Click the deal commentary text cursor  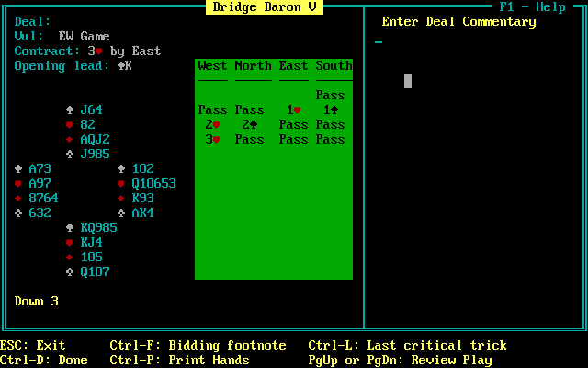click(x=379, y=42)
